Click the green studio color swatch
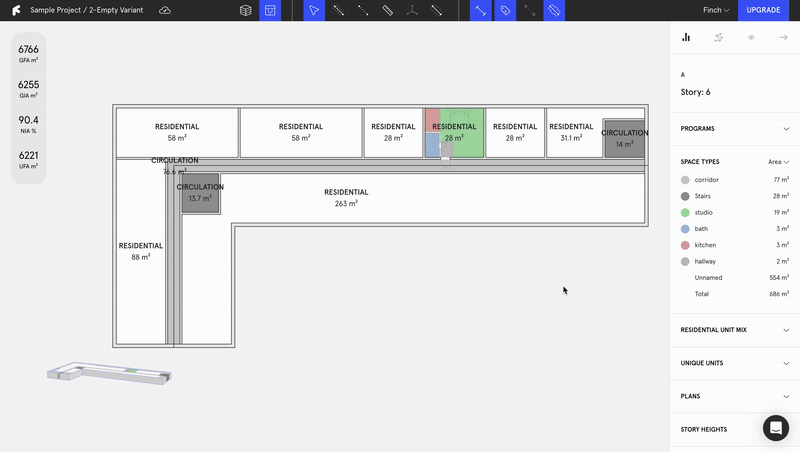Image resolution: width=800 pixels, height=452 pixels. point(685,212)
